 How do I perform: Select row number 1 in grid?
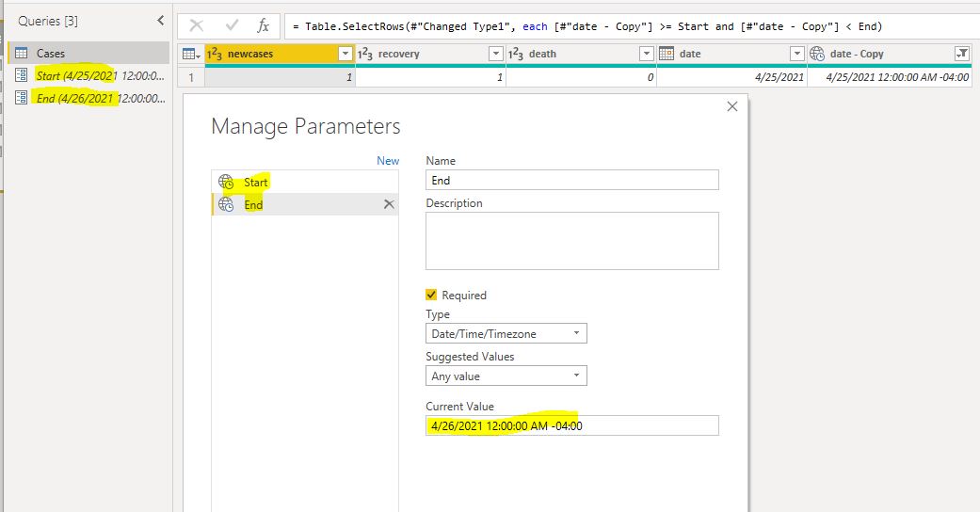pyautogui.click(x=191, y=77)
